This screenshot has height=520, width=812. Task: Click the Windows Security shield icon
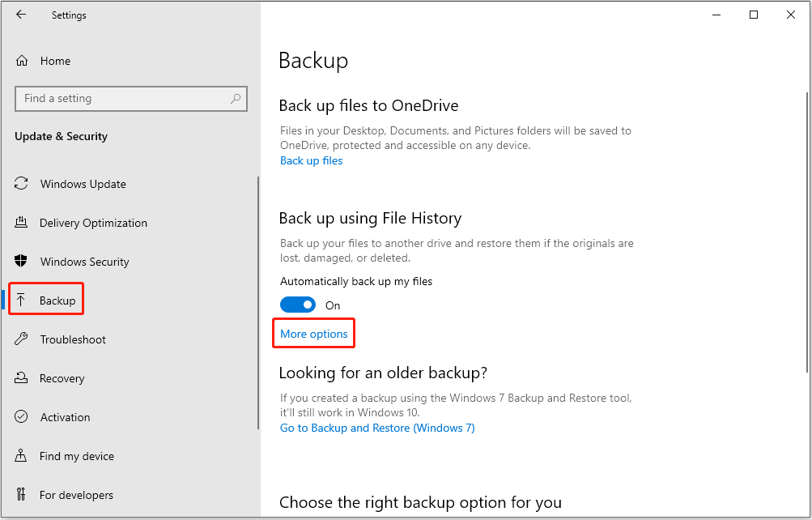[21, 261]
